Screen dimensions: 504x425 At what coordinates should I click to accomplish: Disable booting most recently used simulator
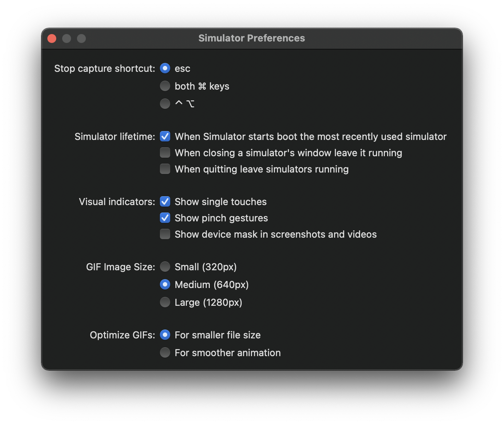coord(165,137)
